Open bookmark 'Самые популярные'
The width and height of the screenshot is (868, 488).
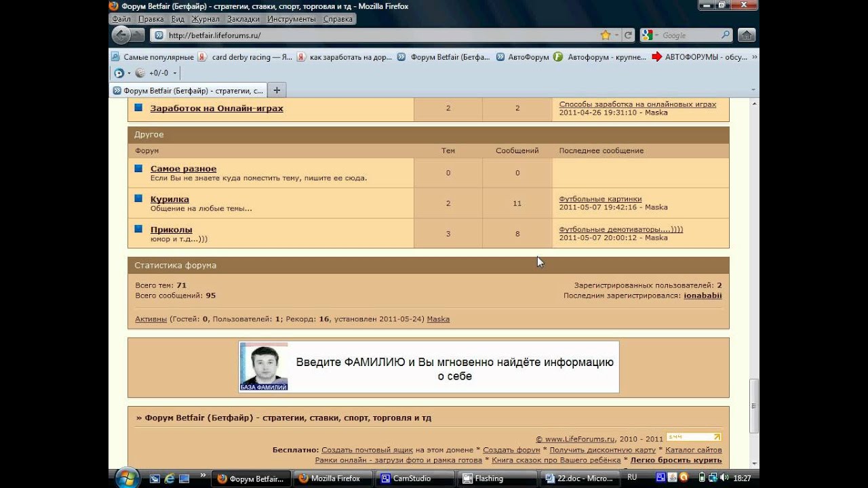pos(153,57)
